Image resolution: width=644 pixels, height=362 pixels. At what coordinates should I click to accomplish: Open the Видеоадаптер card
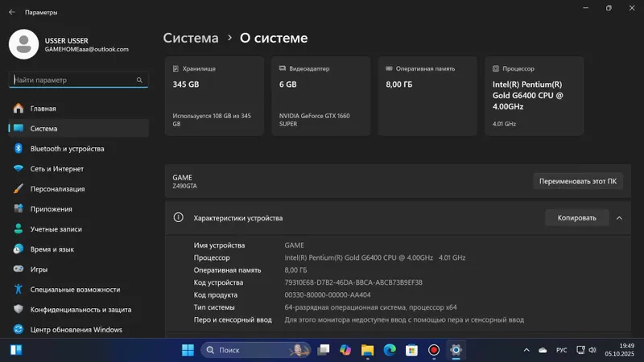point(321,97)
